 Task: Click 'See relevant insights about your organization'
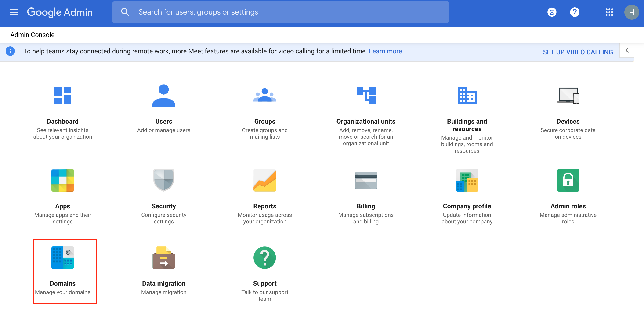click(62, 133)
